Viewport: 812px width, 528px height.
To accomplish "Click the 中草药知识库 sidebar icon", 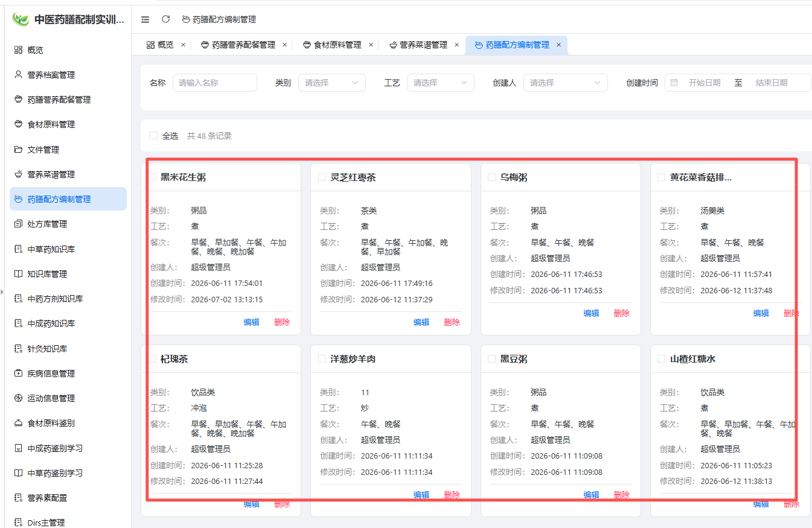I will click(18, 249).
